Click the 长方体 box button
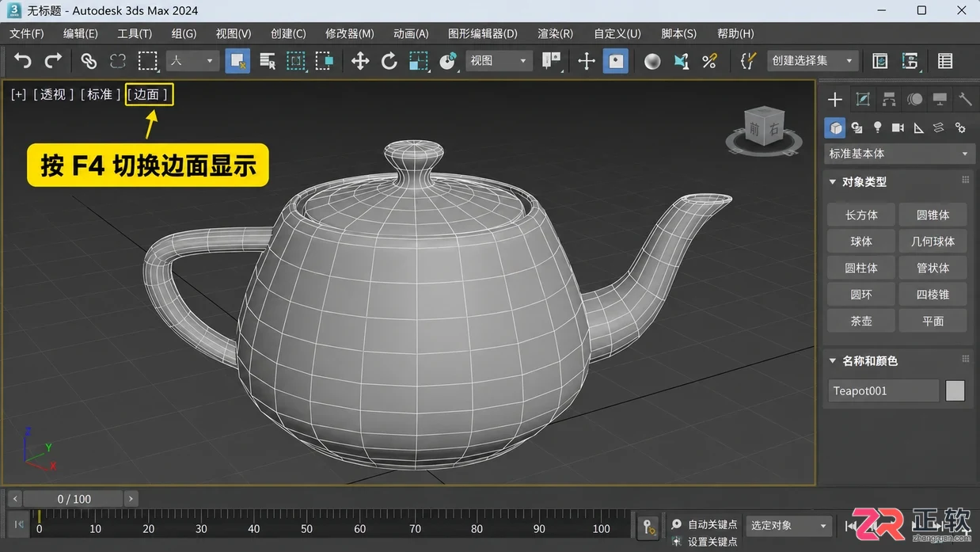 pos(861,215)
